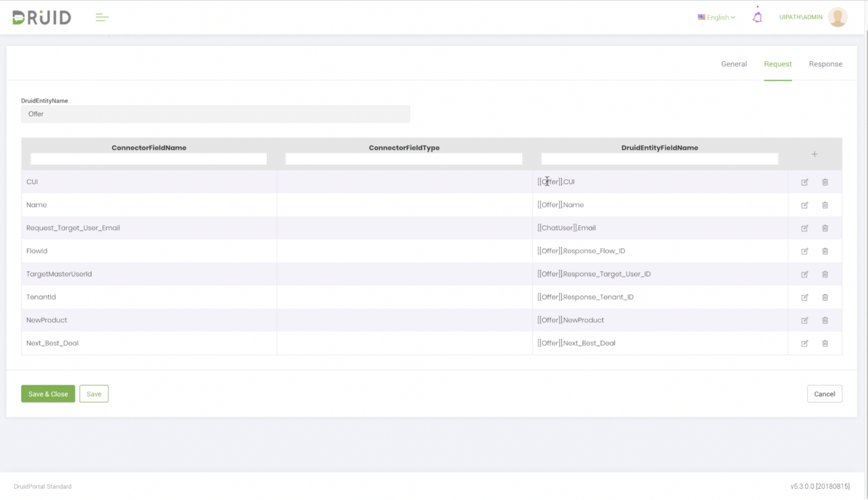Edit the Request_Target_User_Email row
The height and width of the screenshot is (500, 868).
tap(804, 228)
